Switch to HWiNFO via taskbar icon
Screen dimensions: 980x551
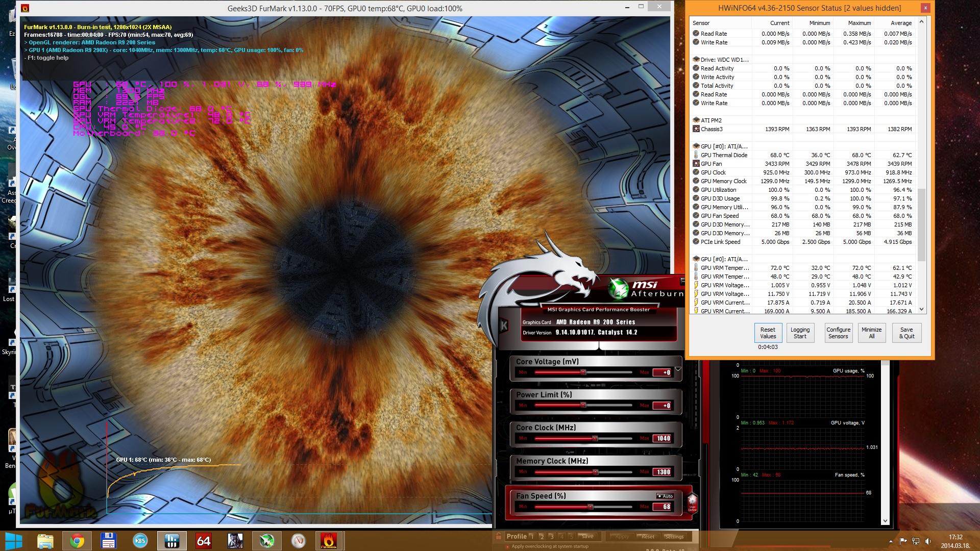[x=172, y=541]
